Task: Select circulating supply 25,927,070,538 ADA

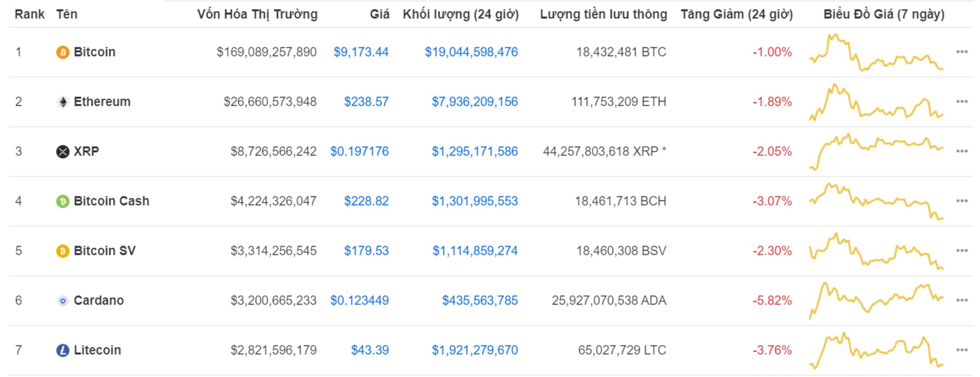Action: click(609, 301)
